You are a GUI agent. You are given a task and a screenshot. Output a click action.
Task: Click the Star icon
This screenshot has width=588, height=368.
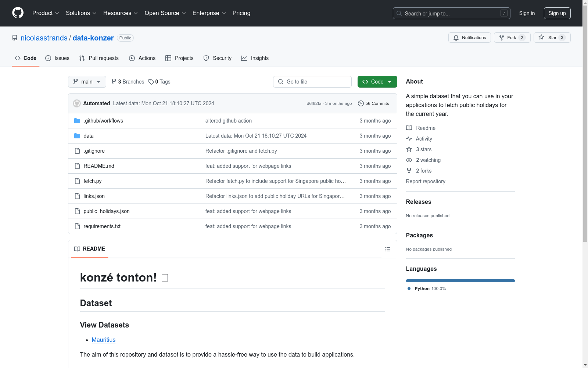(541, 37)
